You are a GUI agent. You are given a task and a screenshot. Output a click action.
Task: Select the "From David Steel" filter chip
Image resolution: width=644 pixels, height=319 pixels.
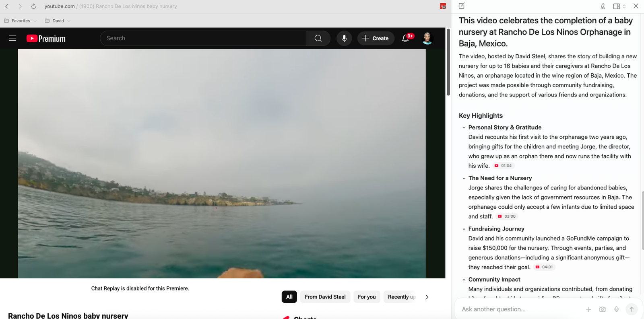[325, 297]
